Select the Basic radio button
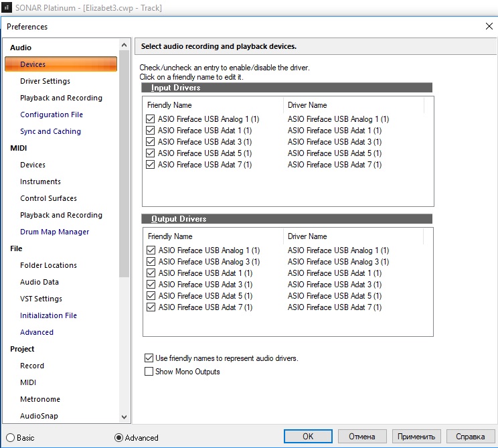The width and height of the screenshot is (498, 448). point(11,437)
